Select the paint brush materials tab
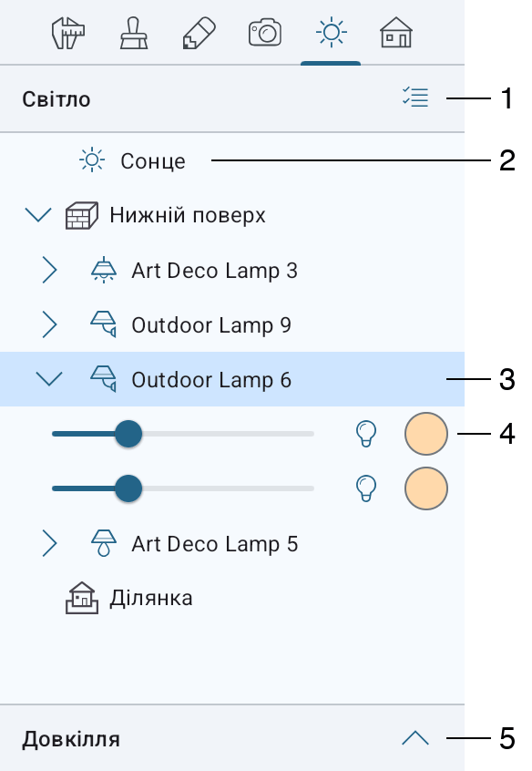Image resolution: width=532 pixels, height=771 pixels. coord(134,33)
